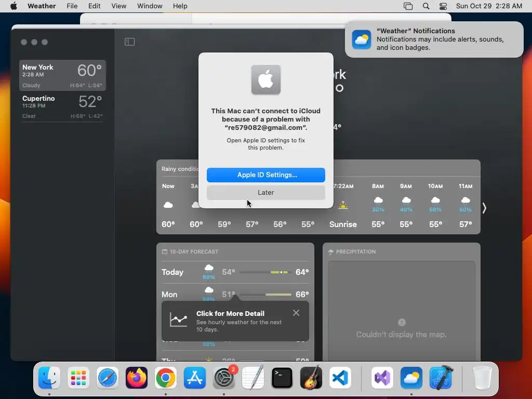Click the 10-Day Forecast calendar icon
The image size is (532, 399).
coord(165,252)
